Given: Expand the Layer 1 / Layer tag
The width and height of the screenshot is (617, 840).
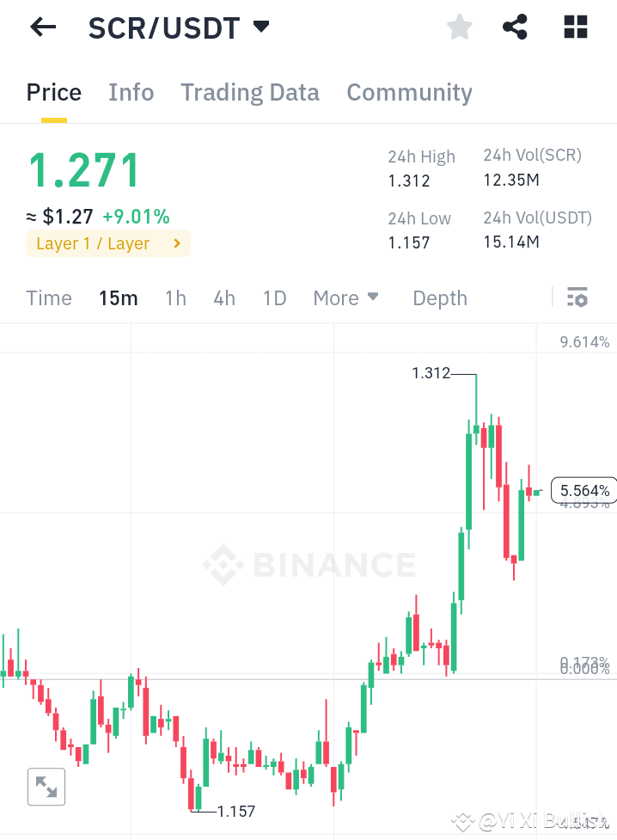Looking at the screenshot, I should point(107,243).
